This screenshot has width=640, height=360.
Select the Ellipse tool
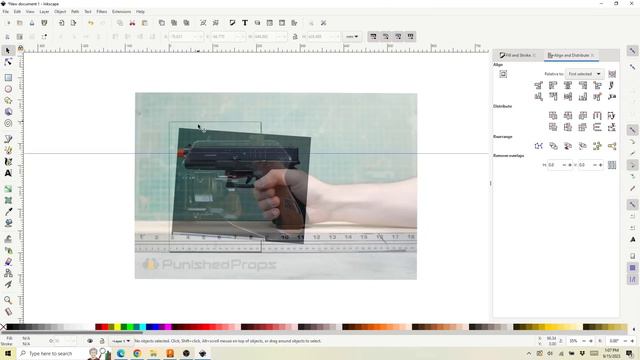click(8, 89)
